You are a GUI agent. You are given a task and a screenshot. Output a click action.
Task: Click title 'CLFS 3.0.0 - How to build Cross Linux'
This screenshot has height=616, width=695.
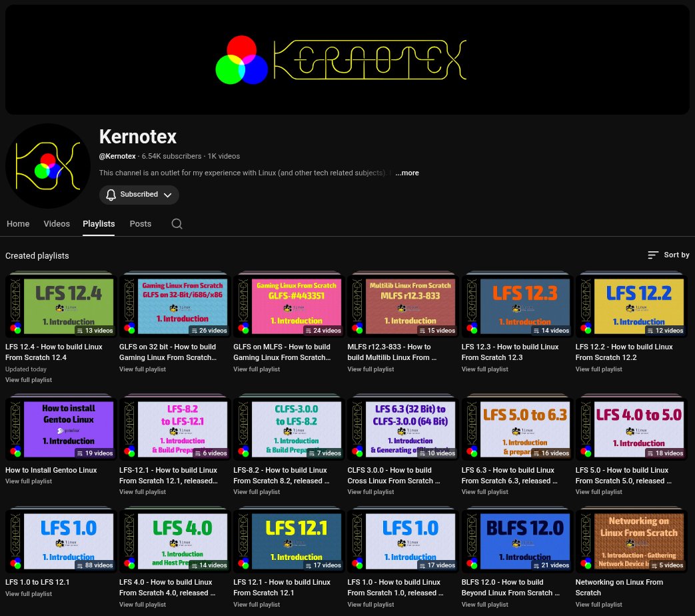point(394,475)
